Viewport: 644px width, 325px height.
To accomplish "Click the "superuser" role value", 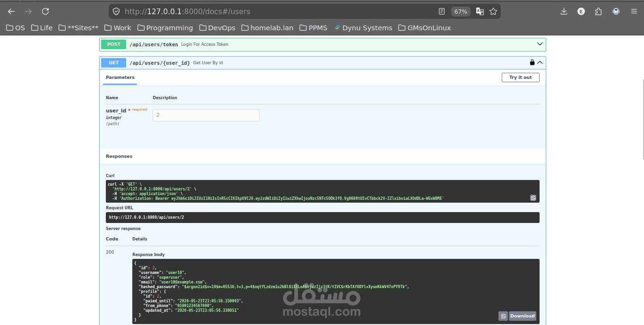I will [170, 277].
